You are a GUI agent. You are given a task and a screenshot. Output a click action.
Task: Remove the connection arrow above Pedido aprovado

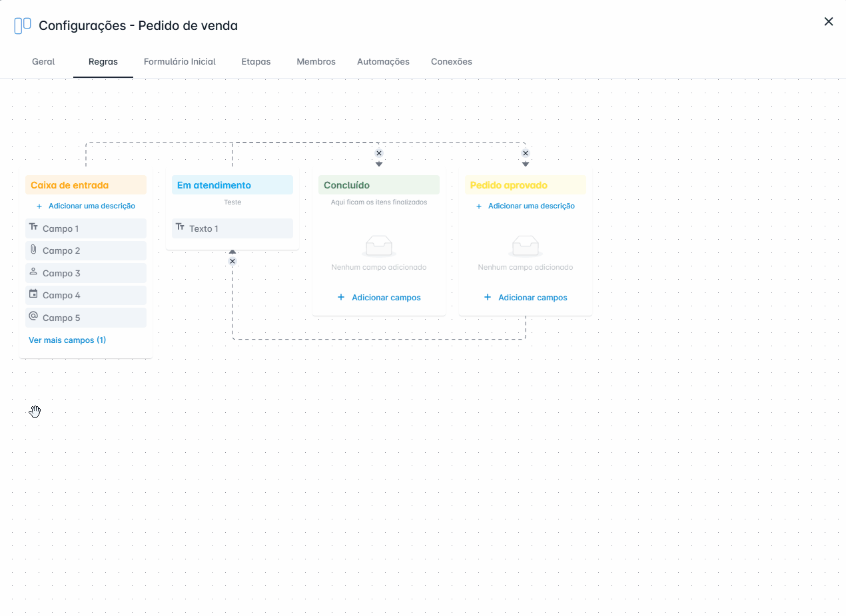526,153
